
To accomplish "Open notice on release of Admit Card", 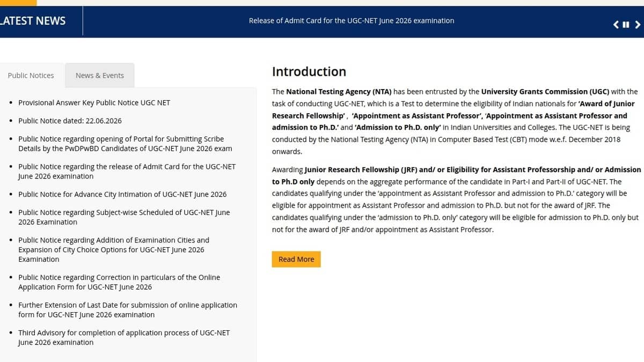I will [x=127, y=171].
